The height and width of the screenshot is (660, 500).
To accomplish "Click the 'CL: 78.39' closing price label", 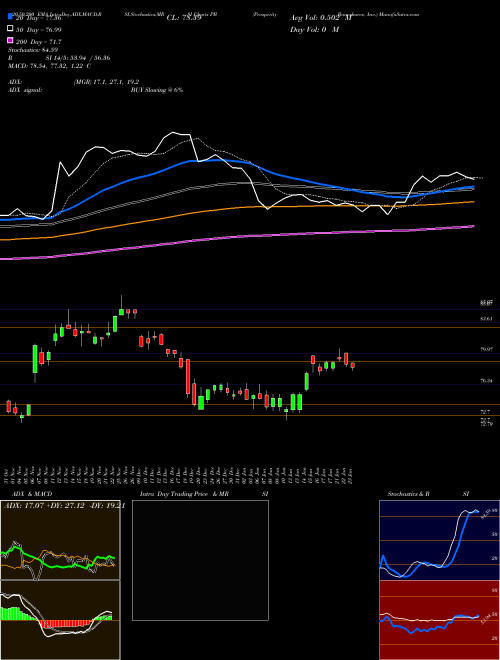I will (184, 18).
